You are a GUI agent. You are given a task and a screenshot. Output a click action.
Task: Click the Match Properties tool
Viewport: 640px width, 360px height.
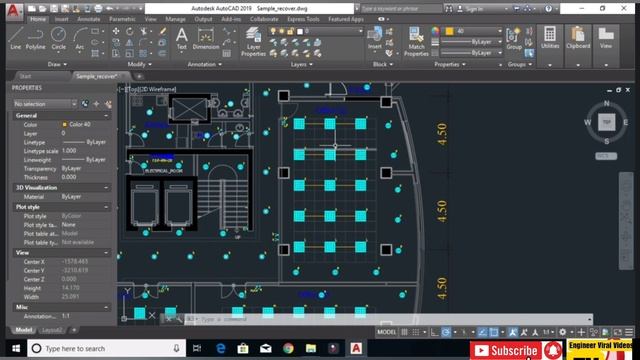[x=416, y=41]
